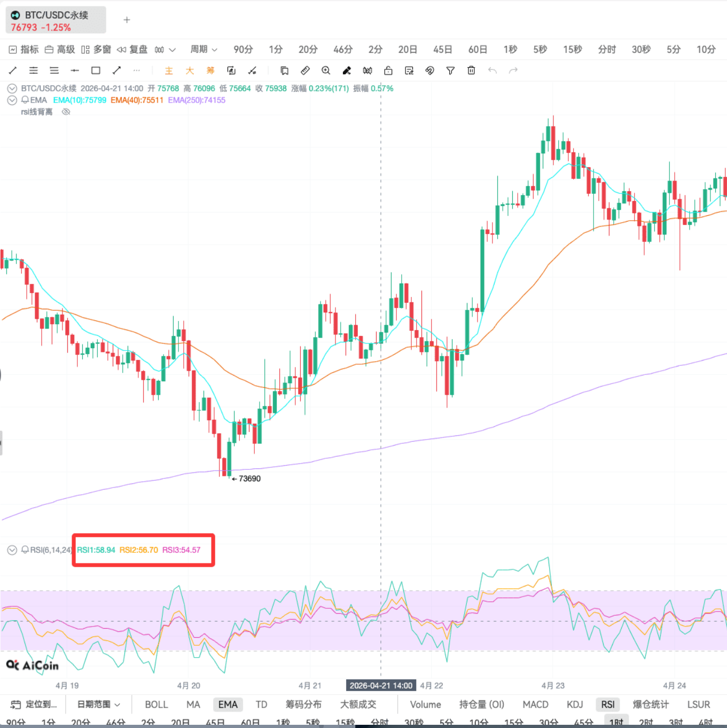Select the brush annotation tool
The width and height of the screenshot is (727, 728).
(347, 70)
